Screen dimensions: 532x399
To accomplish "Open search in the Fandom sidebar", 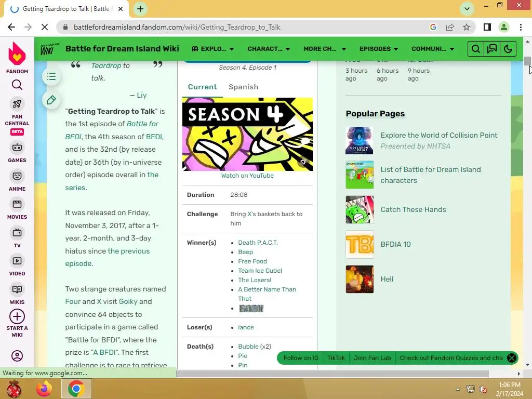I will tap(17, 85).
